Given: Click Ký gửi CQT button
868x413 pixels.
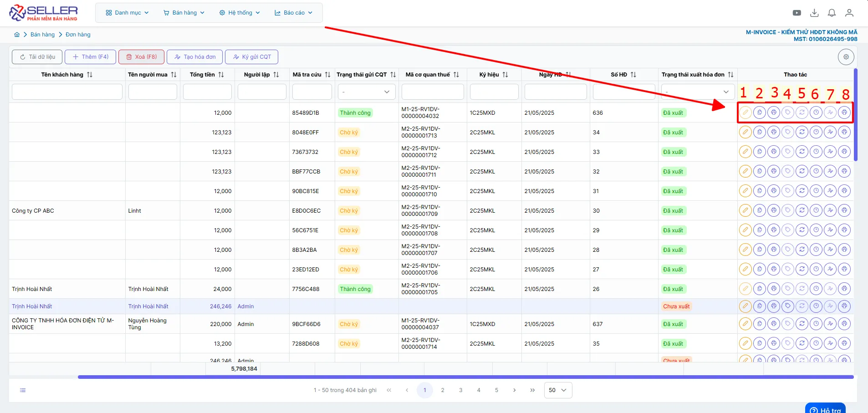Looking at the screenshot, I should click(x=251, y=57).
